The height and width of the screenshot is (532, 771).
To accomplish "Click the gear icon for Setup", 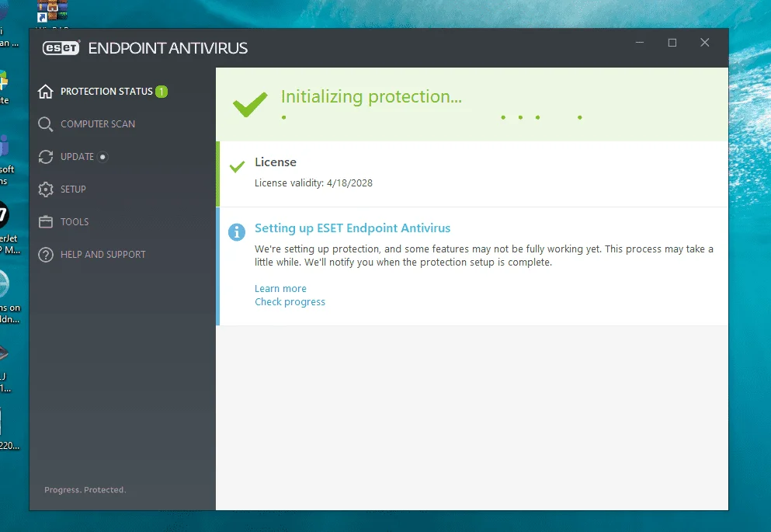I will [46, 190].
